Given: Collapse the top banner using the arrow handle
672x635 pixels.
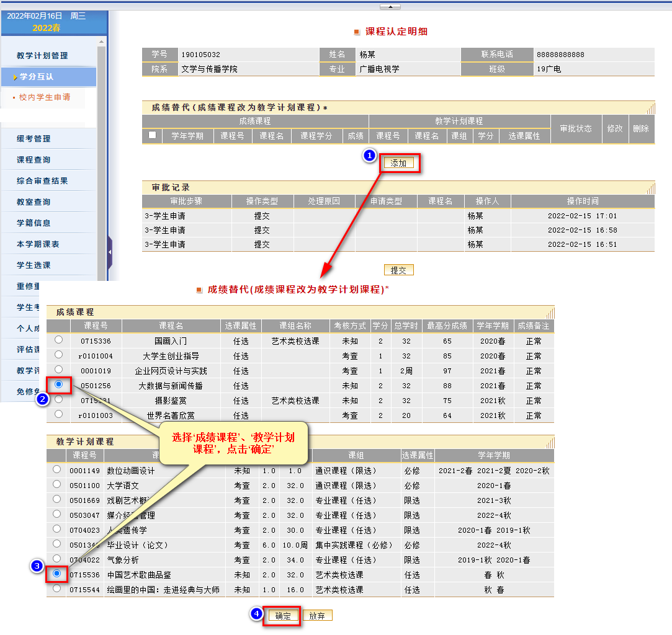Looking at the screenshot, I should click(x=390, y=7).
